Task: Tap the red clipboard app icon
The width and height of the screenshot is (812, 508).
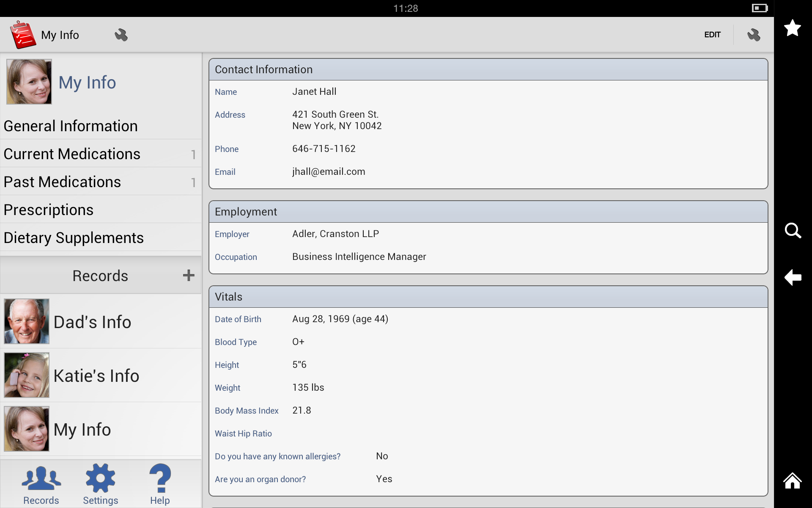Action: click(x=22, y=35)
